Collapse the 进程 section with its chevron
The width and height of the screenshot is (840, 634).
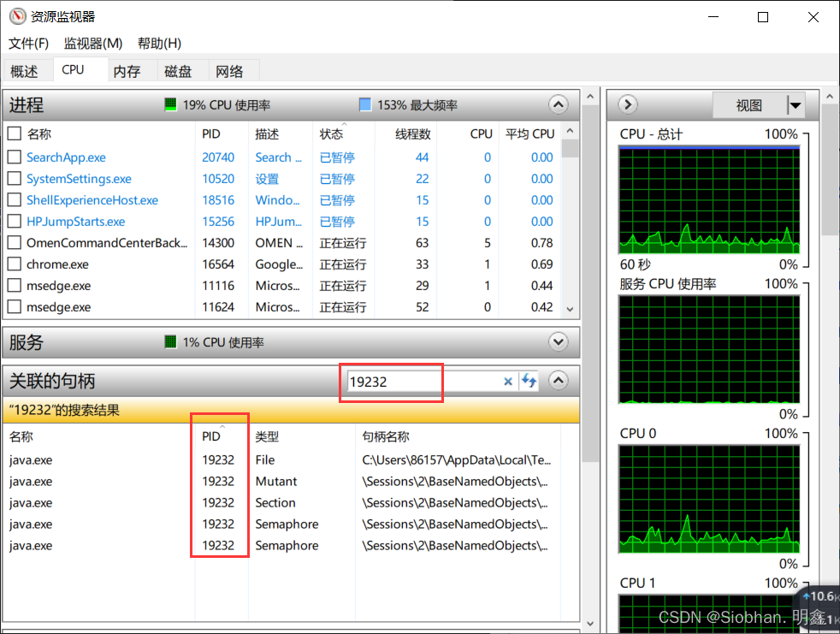coord(559,104)
